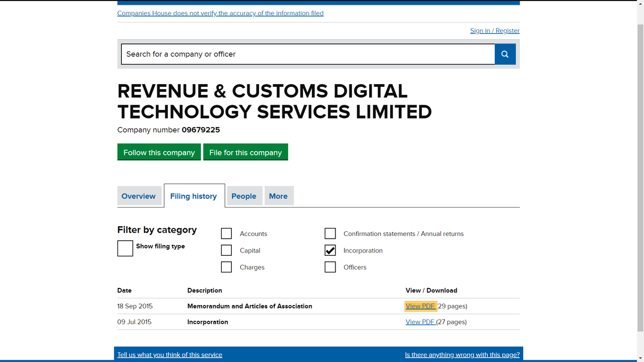Select the Filing history tab
This screenshot has width=644, height=362.
click(x=194, y=196)
